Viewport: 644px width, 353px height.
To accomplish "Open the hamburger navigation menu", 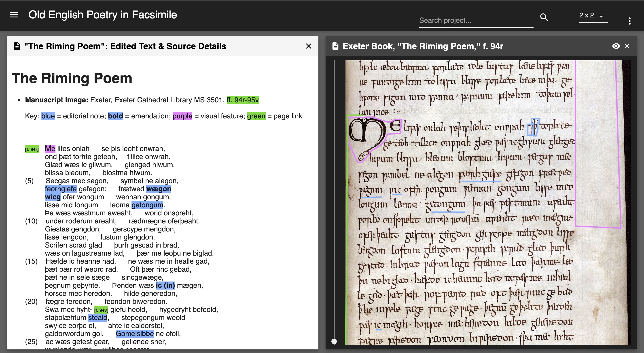I will [14, 15].
